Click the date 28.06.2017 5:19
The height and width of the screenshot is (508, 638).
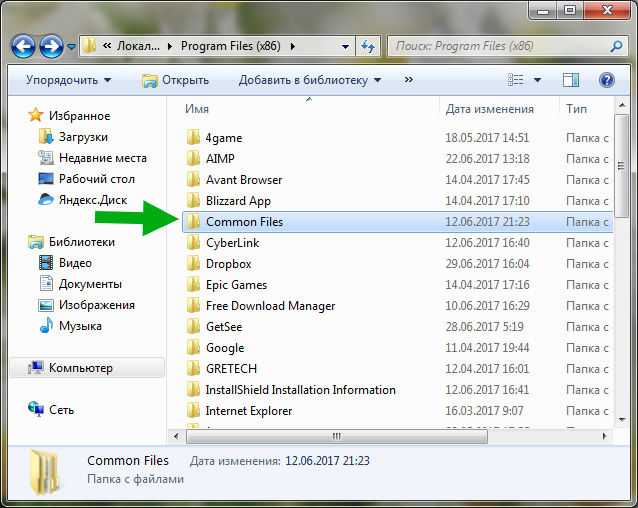point(485,327)
